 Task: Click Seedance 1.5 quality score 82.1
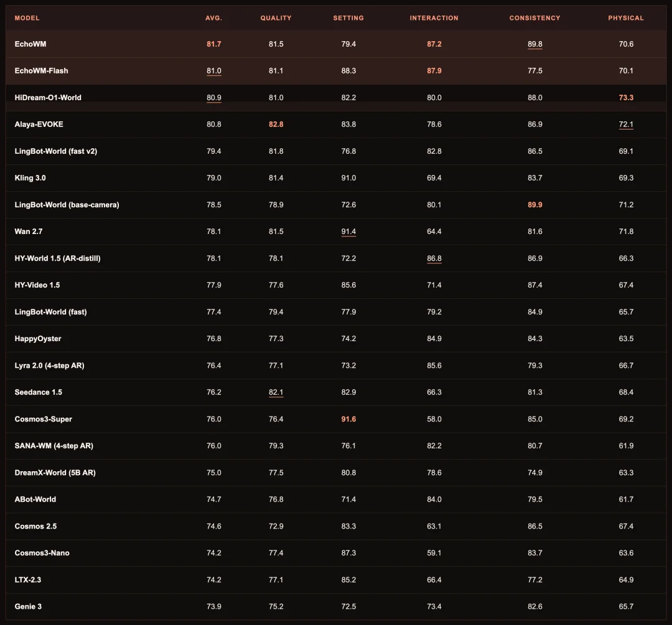pos(276,392)
